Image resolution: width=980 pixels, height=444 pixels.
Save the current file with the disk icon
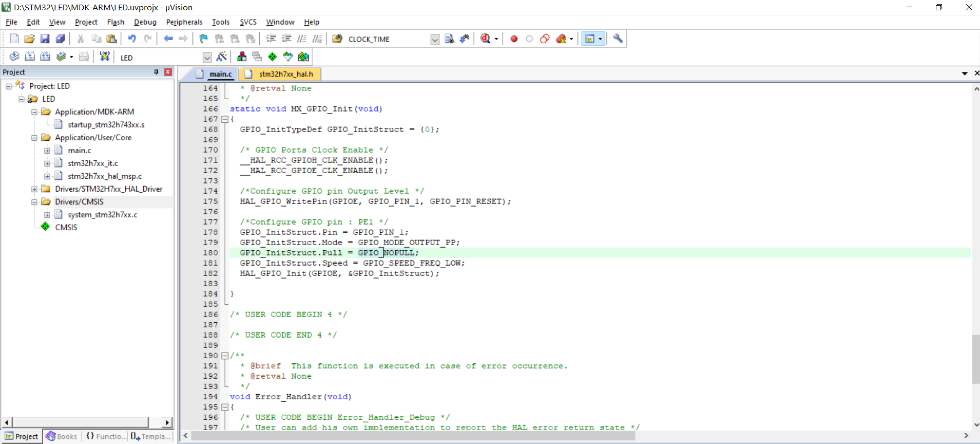pos(45,39)
